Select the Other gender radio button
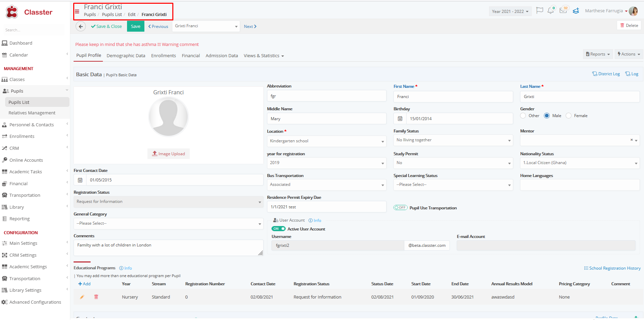Viewport: 644px width, 320px height. [x=523, y=116]
